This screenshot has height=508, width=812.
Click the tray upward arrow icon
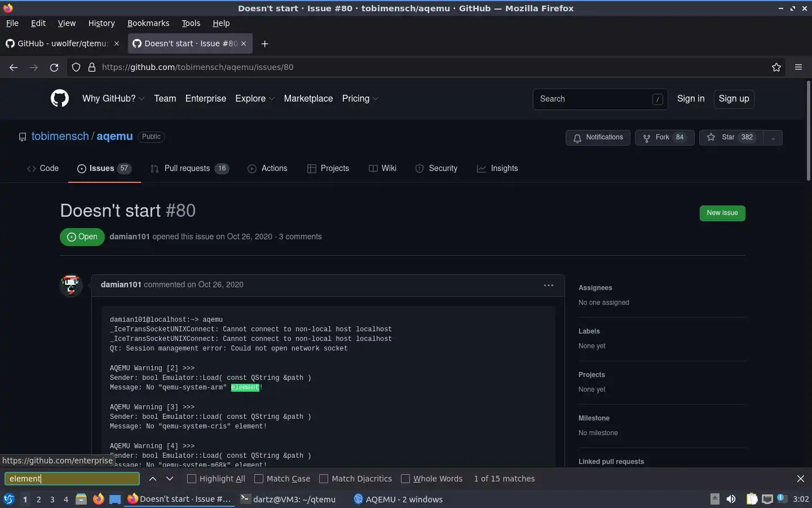[x=714, y=499]
